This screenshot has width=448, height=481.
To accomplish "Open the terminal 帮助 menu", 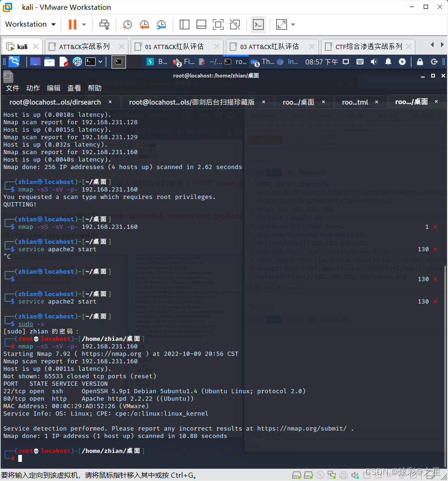I will (95, 88).
